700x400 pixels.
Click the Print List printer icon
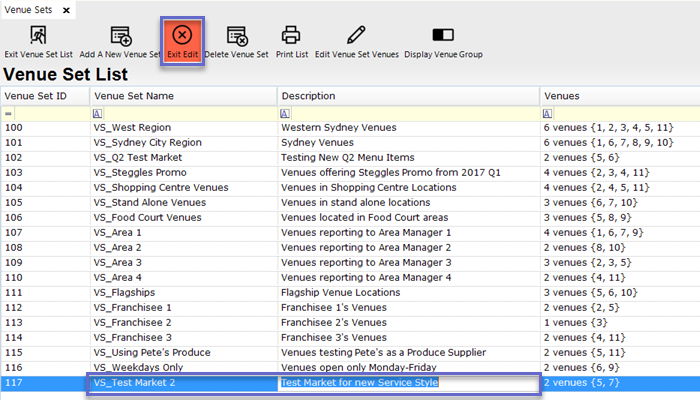[x=290, y=37]
